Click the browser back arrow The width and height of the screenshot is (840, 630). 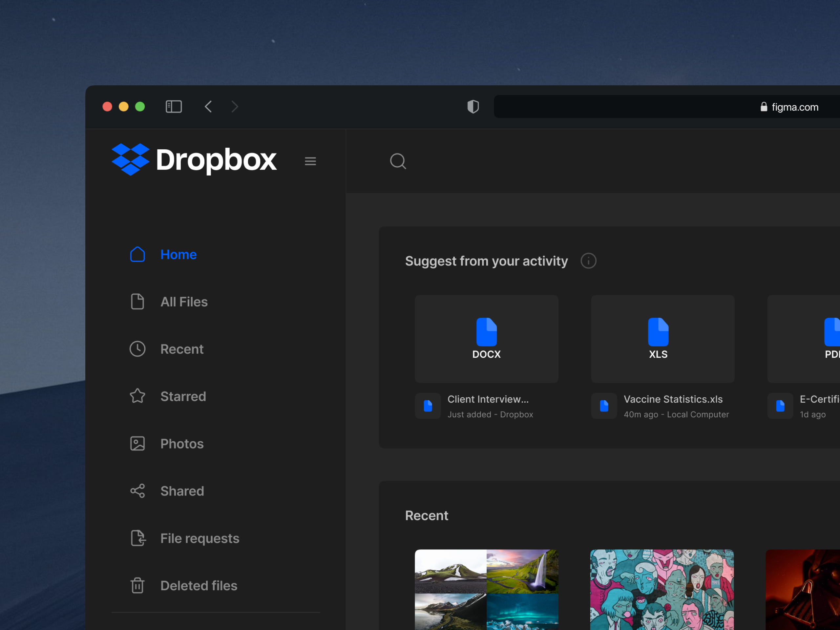tap(208, 106)
